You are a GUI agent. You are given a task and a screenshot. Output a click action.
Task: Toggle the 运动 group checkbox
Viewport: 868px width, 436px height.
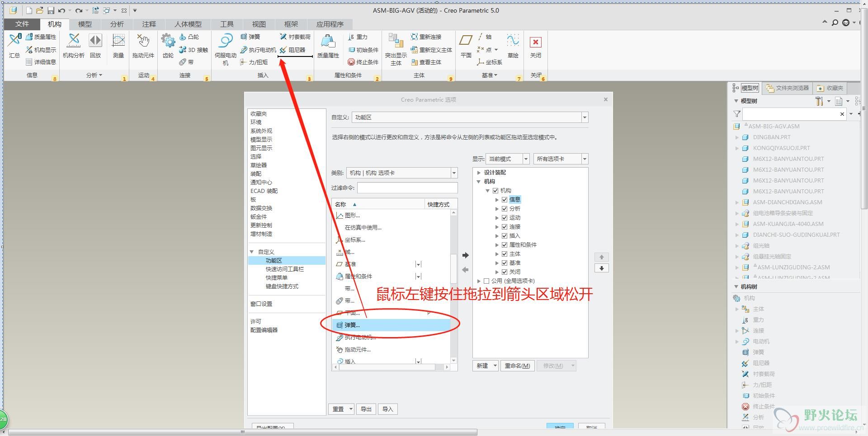(x=505, y=218)
